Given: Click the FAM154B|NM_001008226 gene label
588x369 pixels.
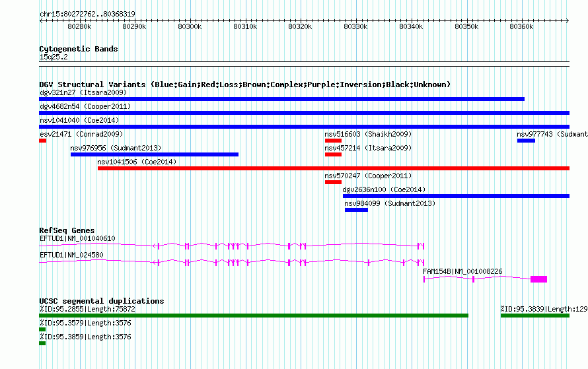Looking at the screenshot, I should (x=462, y=271).
